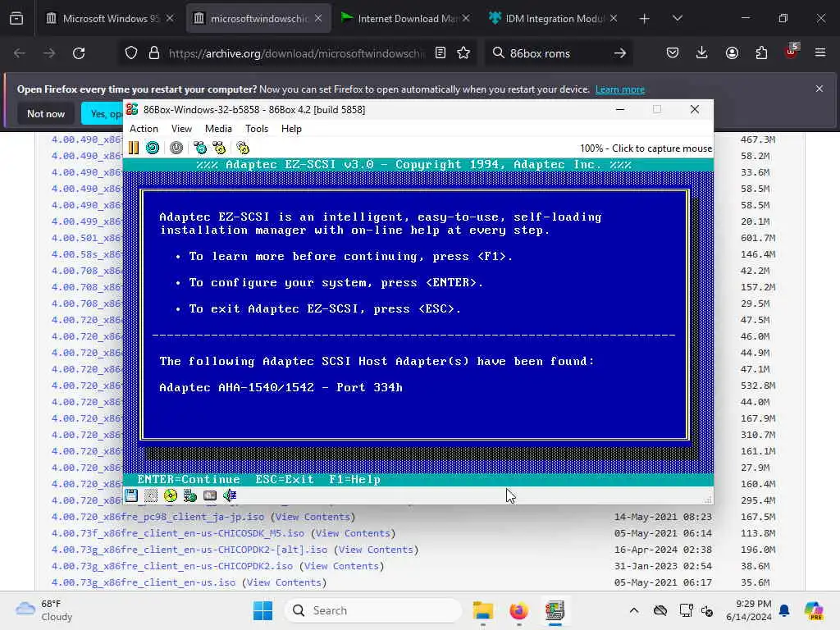Open File Explorer from taskbar

click(x=482, y=610)
